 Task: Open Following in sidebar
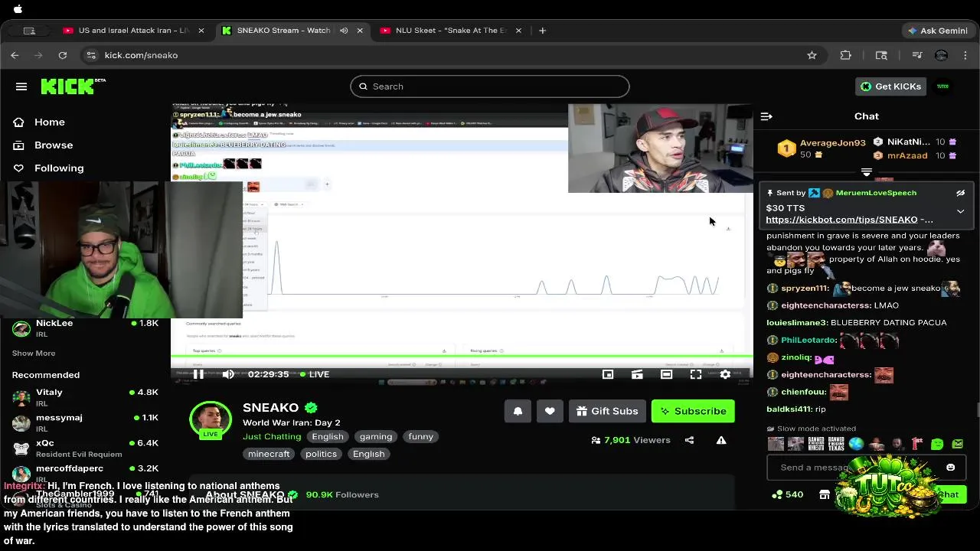pos(59,168)
